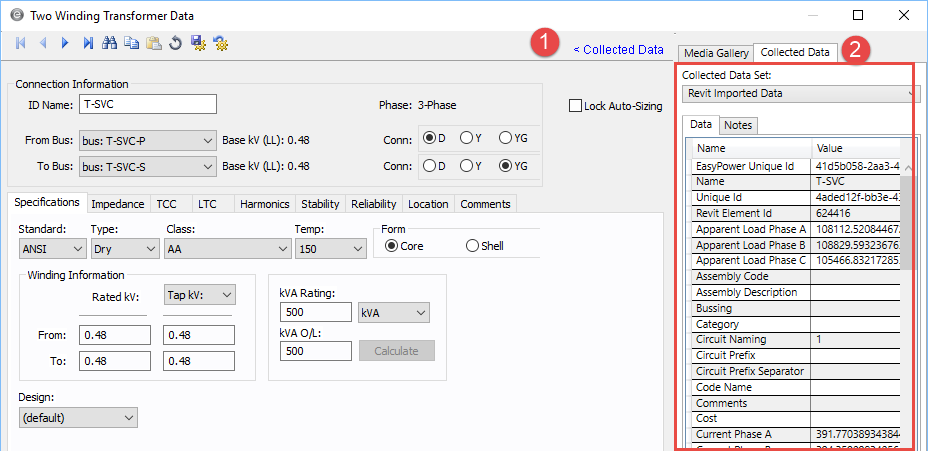
Task: Expand the Collected Data Set dropdown
Action: click(x=800, y=93)
